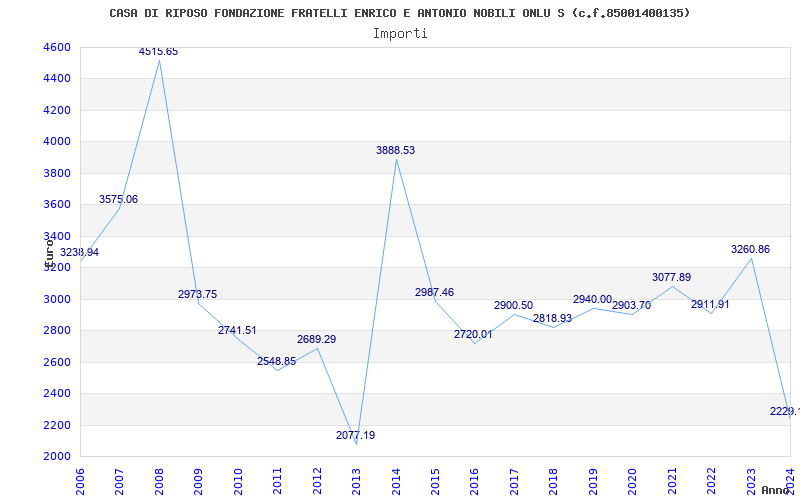
Task: Select the 3575.06 data label
Action: (x=118, y=199)
